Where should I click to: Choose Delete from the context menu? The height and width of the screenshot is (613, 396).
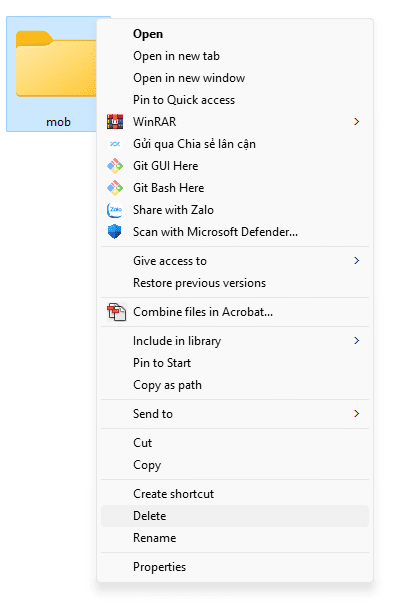pyautogui.click(x=235, y=516)
